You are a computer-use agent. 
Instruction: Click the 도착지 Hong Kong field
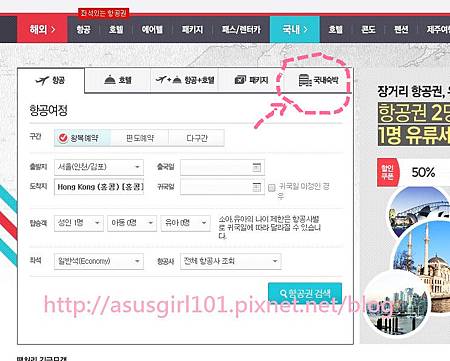(99, 187)
